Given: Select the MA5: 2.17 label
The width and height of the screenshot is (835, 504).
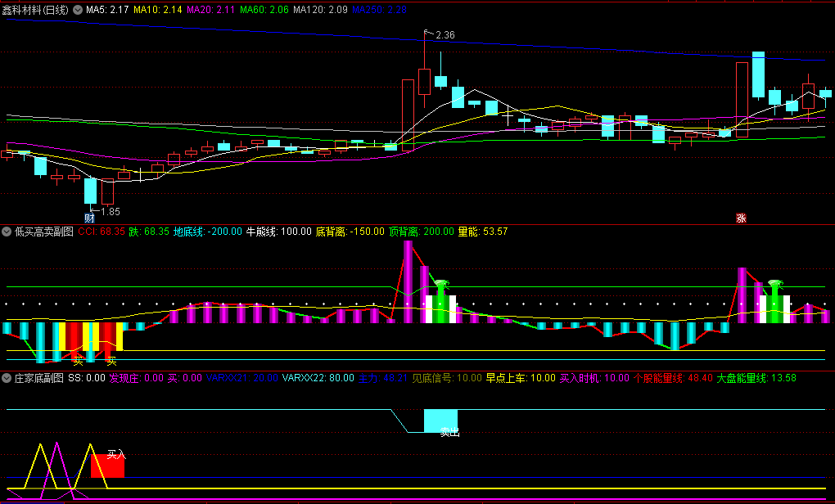Looking at the screenshot, I should coord(107,10).
